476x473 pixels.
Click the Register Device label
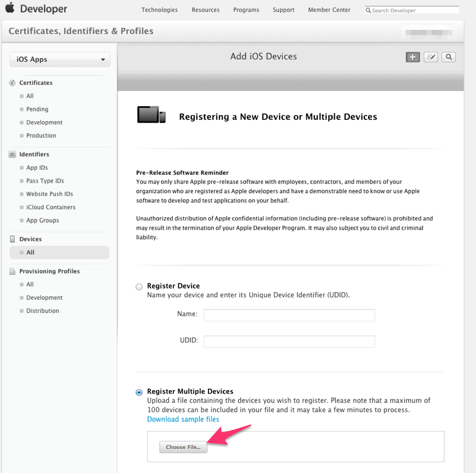(x=173, y=286)
